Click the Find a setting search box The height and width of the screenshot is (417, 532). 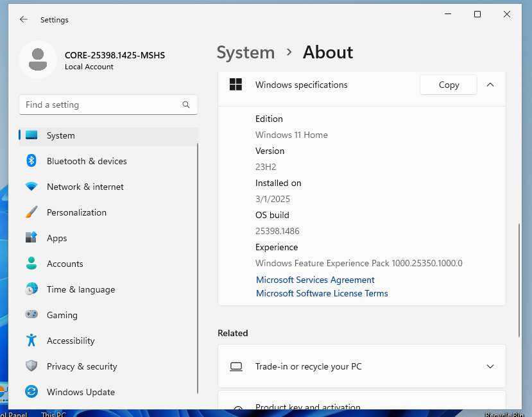point(108,105)
